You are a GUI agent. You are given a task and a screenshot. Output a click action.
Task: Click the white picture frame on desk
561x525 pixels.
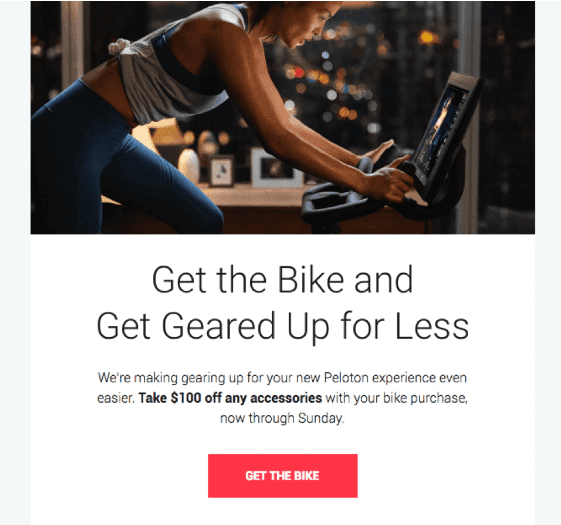276,167
